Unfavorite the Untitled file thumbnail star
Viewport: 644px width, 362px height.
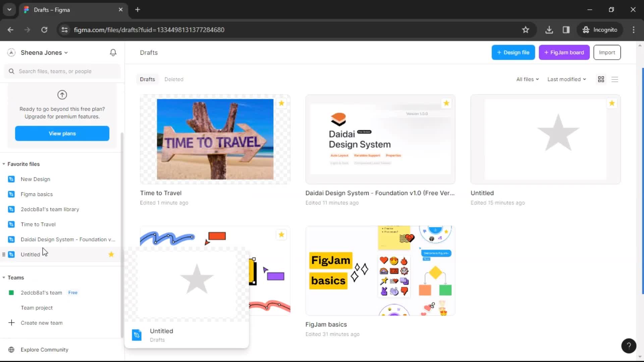(x=612, y=103)
